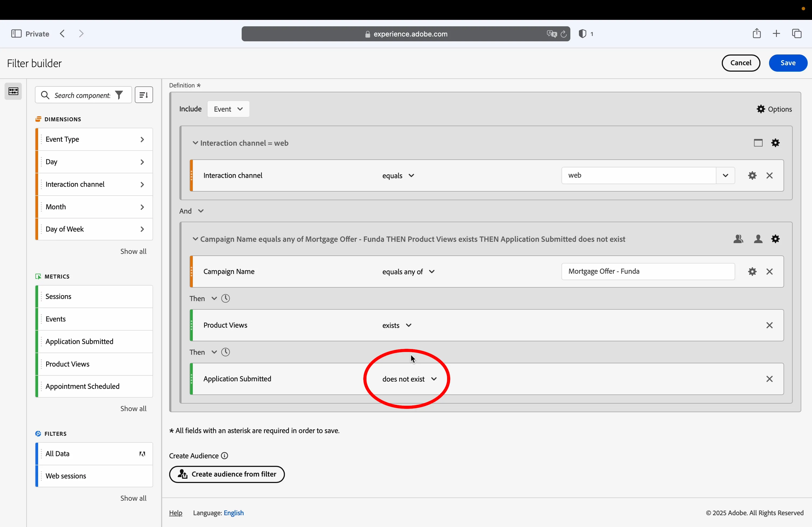
Task: Open the component search filter funnel
Action: click(119, 95)
